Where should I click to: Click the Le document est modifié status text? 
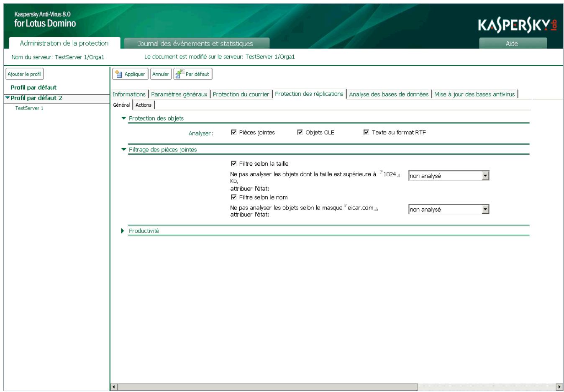[x=220, y=57]
